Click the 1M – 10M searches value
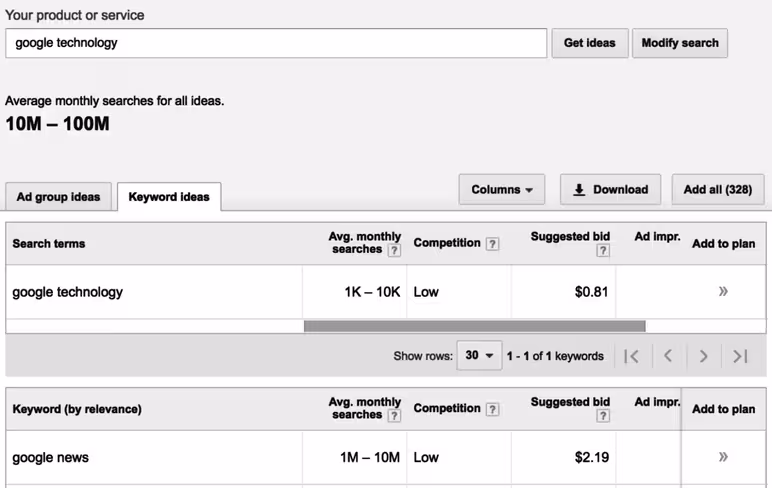 coord(370,457)
